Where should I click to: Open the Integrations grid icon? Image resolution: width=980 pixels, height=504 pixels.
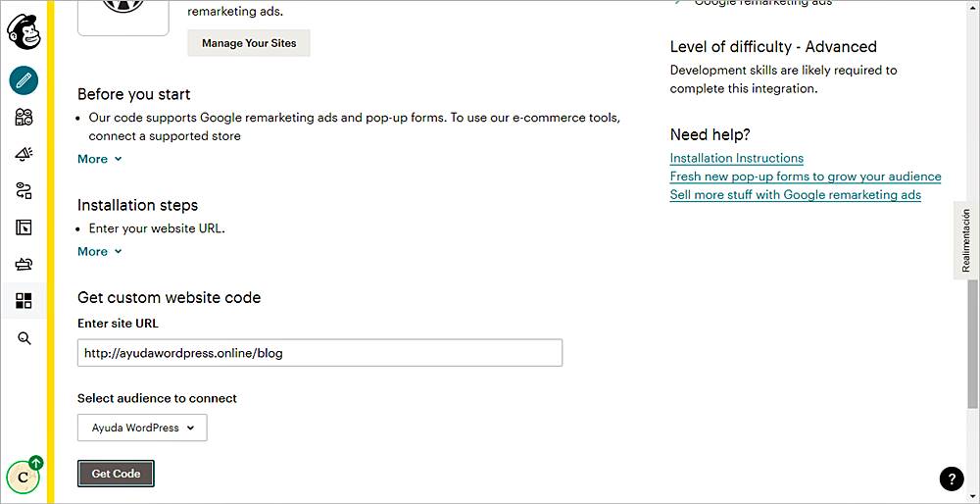pyautogui.click(x=24, y=301)
